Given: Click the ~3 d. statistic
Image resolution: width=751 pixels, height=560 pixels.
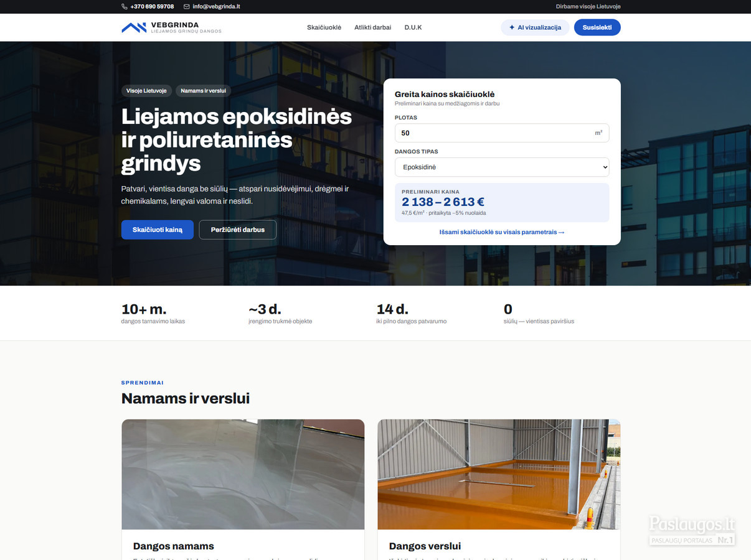Looking at the screenshot, I should 280,314.
